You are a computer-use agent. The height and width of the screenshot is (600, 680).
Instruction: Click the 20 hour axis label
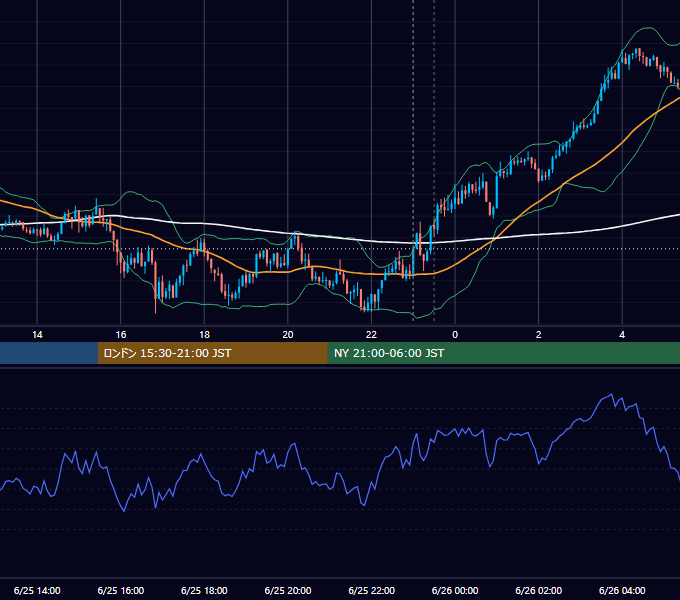pos(288,335)
